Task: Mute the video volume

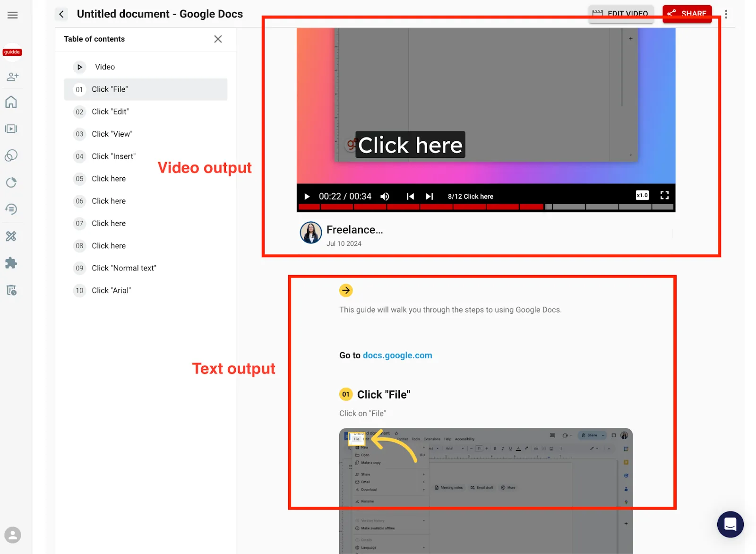Action: pyautogui.click(x=385, y=197)
